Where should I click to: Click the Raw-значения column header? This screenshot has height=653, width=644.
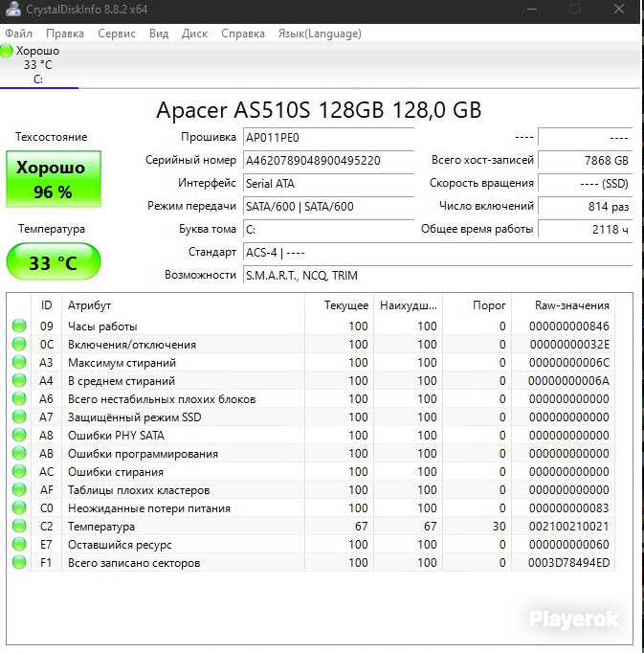tap(564, 305)
